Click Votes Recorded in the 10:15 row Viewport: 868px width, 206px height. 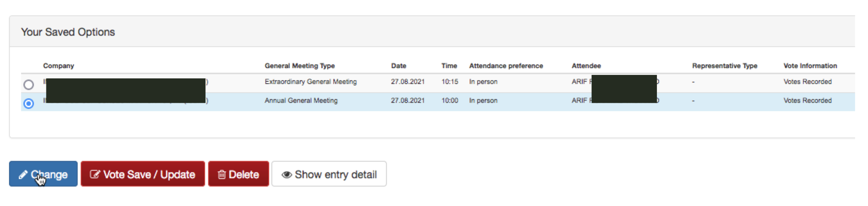(807, 82)
